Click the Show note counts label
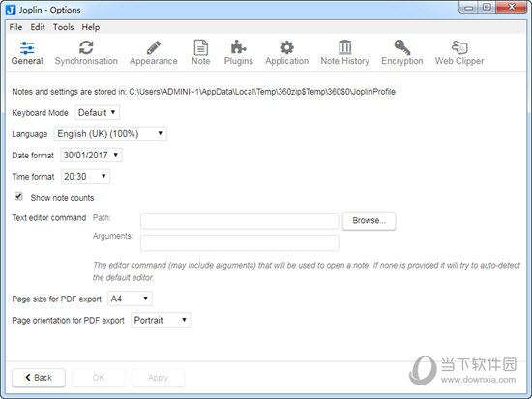Screen dimensions: 532x399 tap(62, 198)
